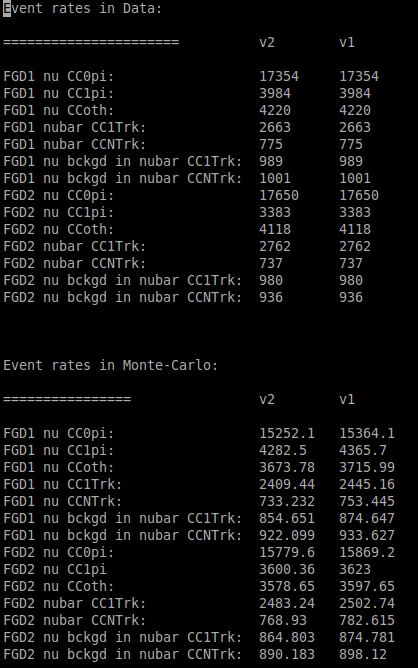
Task: Click 'FGD1 nu CCNTrk:' label in Monte-Carlo
Action: [x=63, y=501]
